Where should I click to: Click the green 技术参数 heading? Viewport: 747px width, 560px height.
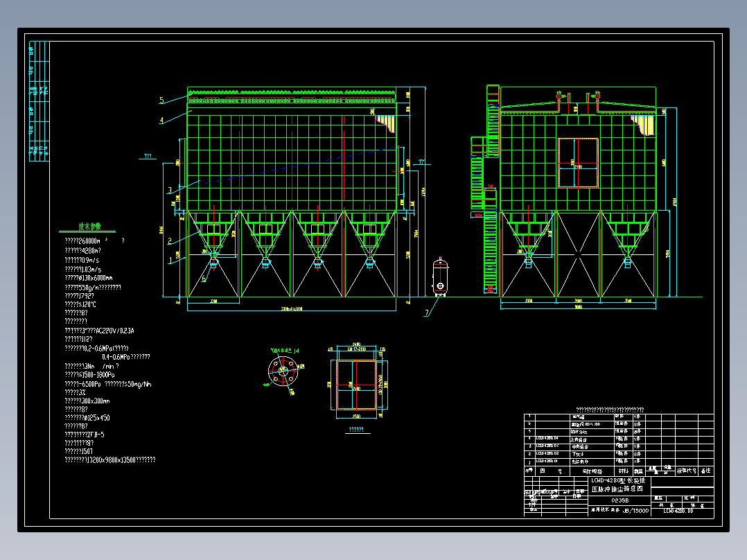89,227
